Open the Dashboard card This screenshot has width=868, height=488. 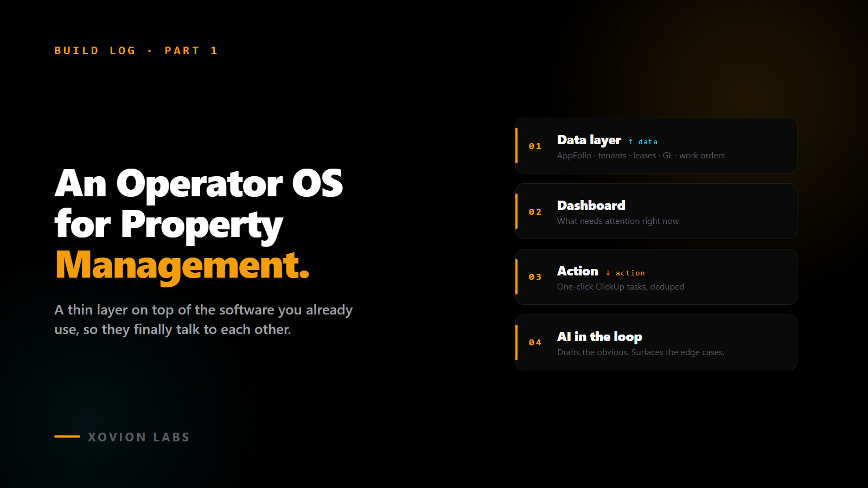point(656,211)
